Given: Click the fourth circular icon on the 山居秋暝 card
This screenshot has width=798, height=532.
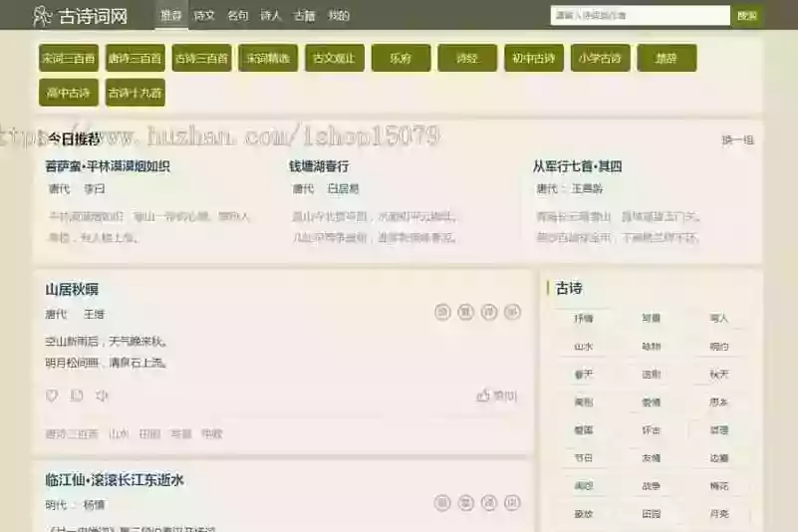Looking at the screenshot, I should [x=512, y=312].
